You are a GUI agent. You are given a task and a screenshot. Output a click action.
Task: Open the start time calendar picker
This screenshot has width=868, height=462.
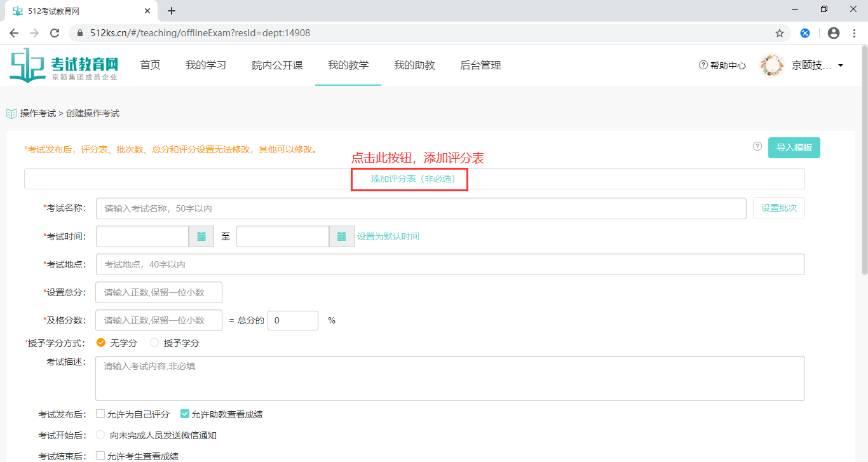coord(201,236)
